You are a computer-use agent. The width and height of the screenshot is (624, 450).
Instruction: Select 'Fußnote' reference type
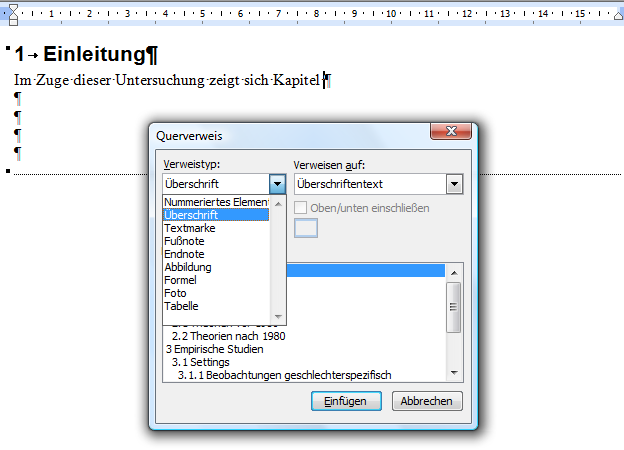click(216, 241)
